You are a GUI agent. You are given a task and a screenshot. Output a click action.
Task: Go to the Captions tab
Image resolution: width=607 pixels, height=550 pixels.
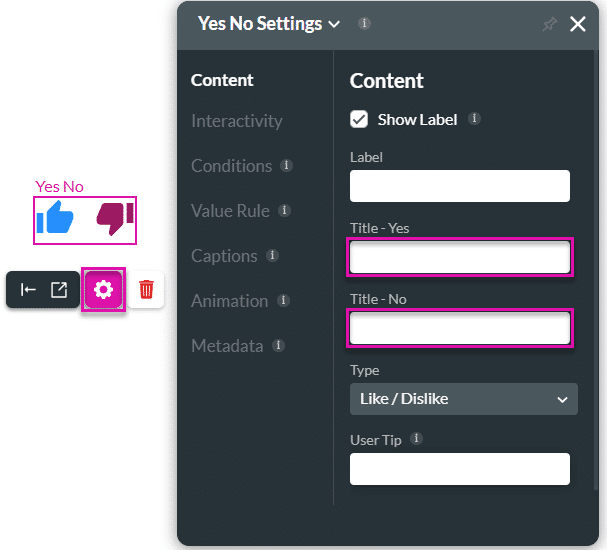[x=225, y=256]
